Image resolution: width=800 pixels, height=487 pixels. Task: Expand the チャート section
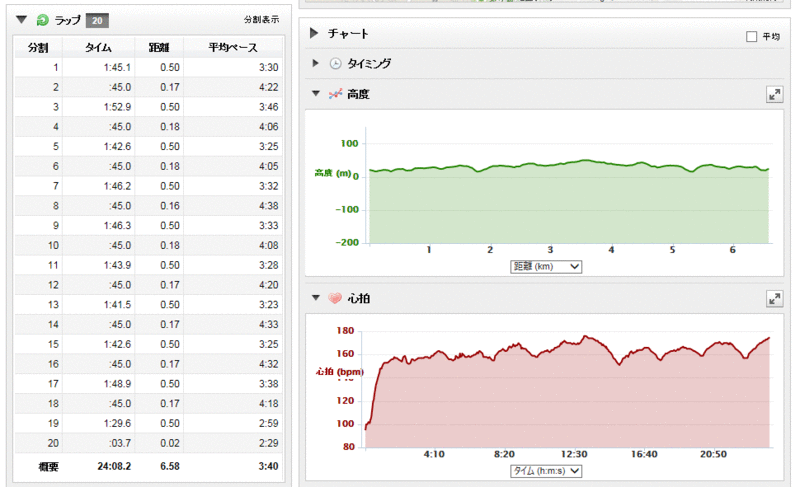(314, 34)
